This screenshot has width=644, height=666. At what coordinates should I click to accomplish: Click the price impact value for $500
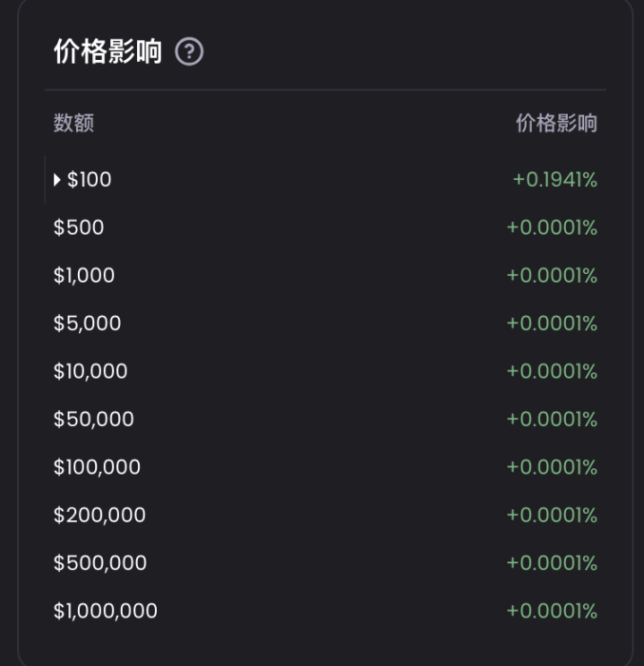(x=552, y=227)
